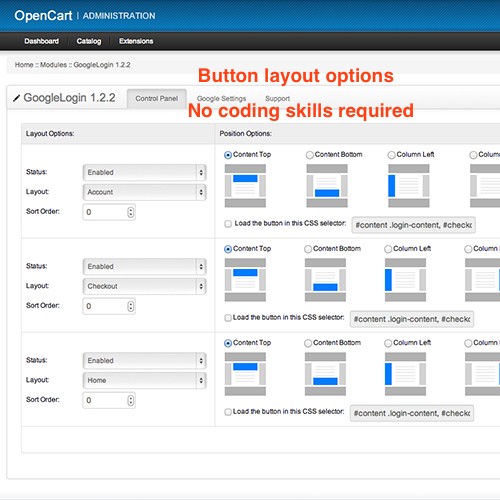The width and height of the screenshot is (500, 500).
Task: Click the Sort Order number field in the Checkout row
Action: pyautogui.click(x=109, y=306)
